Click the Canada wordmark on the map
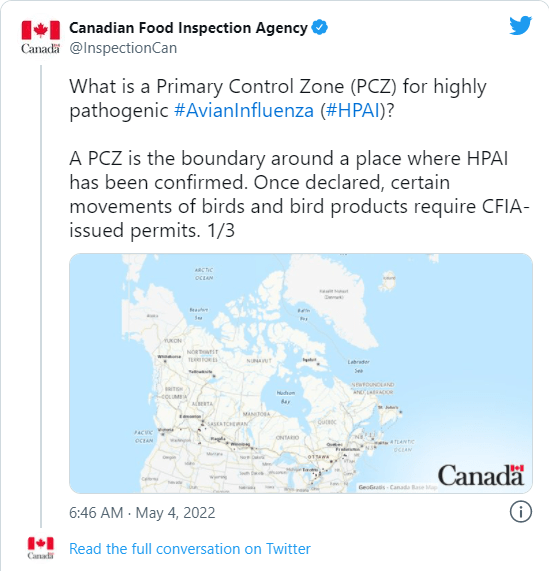The height and width of the screenshot is (571, 549). pos(481,475)
